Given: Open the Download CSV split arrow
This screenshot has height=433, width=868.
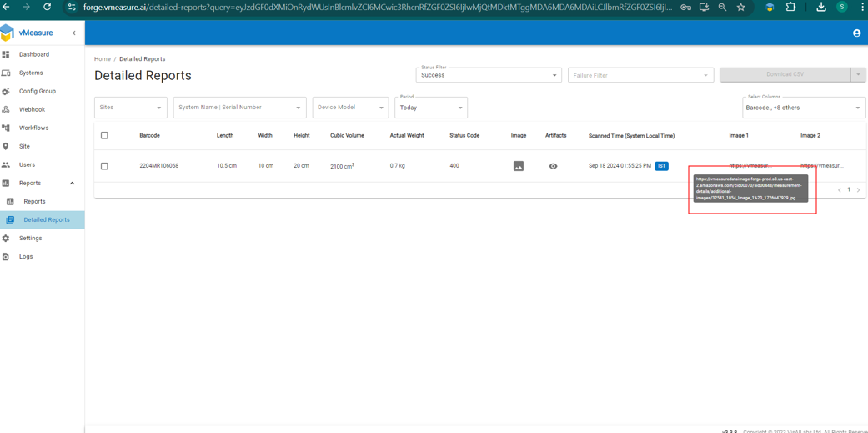Looking at the screenshot, I should coord(858,74).
